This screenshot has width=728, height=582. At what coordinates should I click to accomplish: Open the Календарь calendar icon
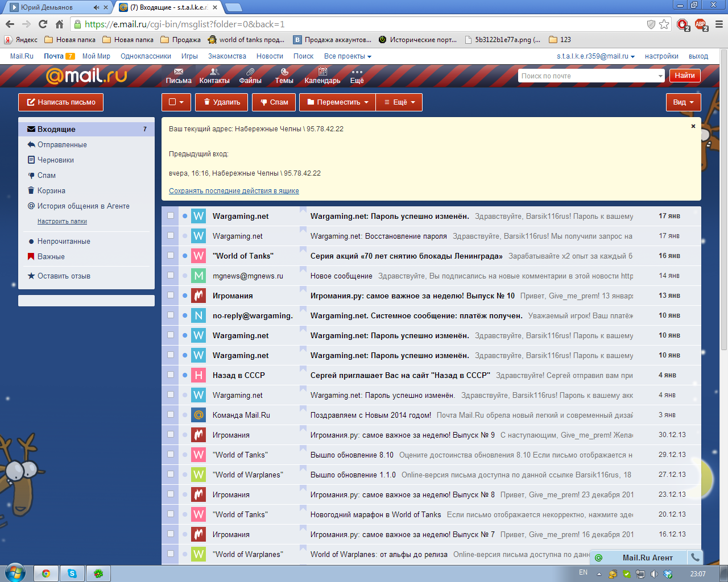coord(322,72)
